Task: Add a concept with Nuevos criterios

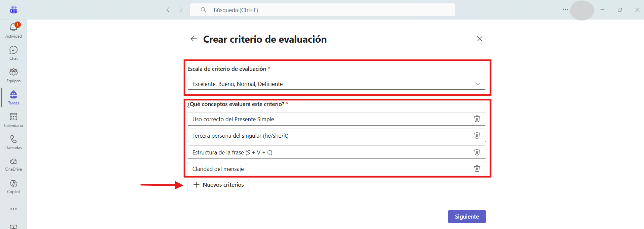Action: (218, 185)
